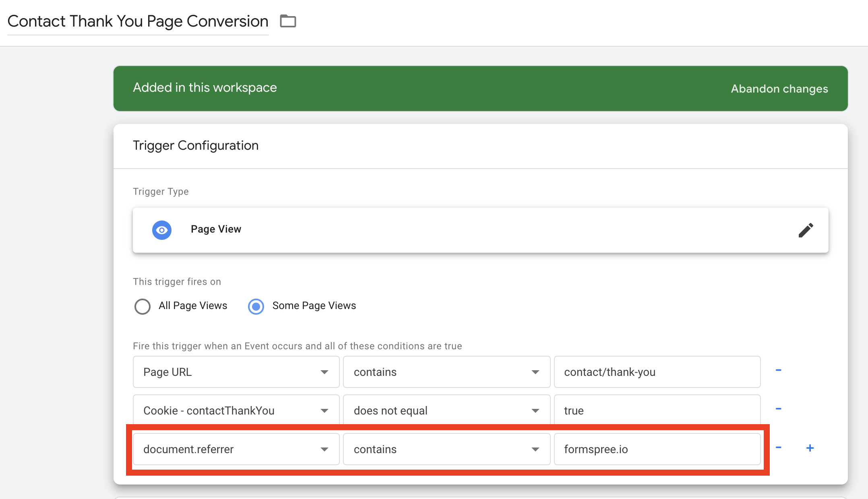Remove the Cookie contactThankYou condition row
Viewport: 868px width, 499px height.
pos(778,409)
